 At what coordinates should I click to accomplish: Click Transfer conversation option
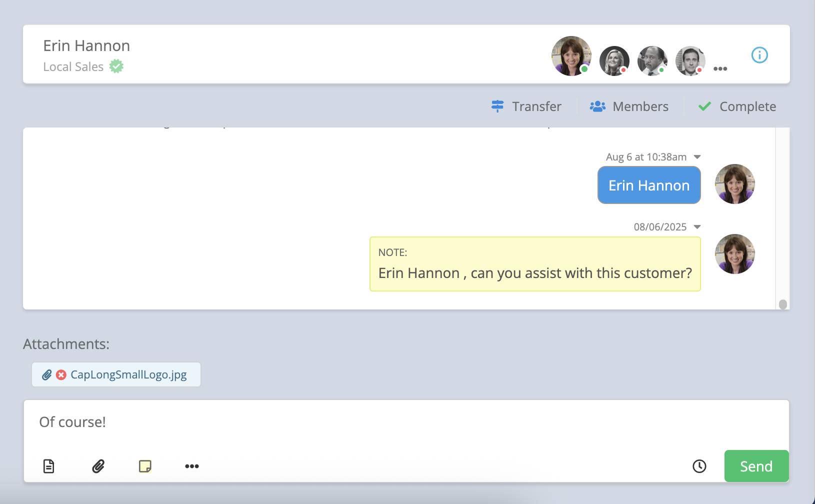[526, 106]
